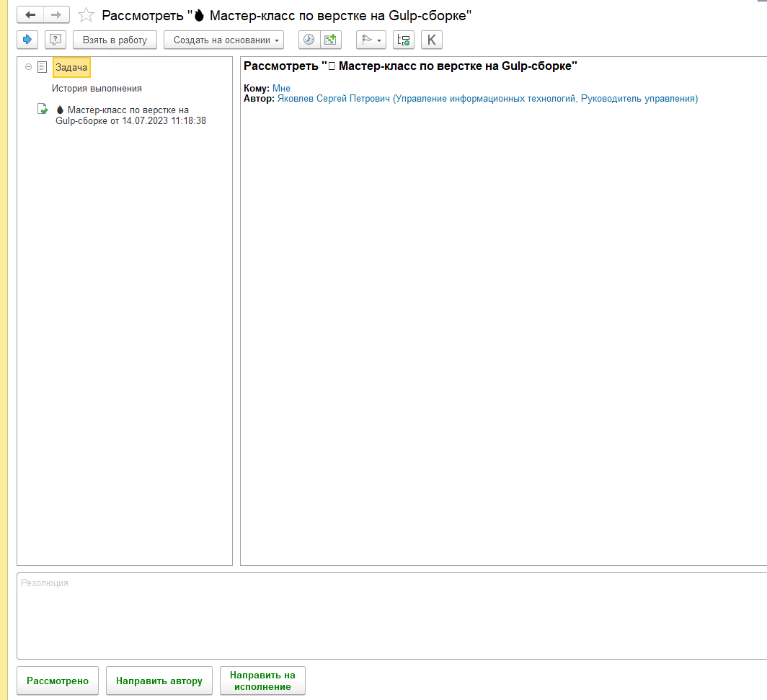Open the help question mark icon

click(56, 40)
